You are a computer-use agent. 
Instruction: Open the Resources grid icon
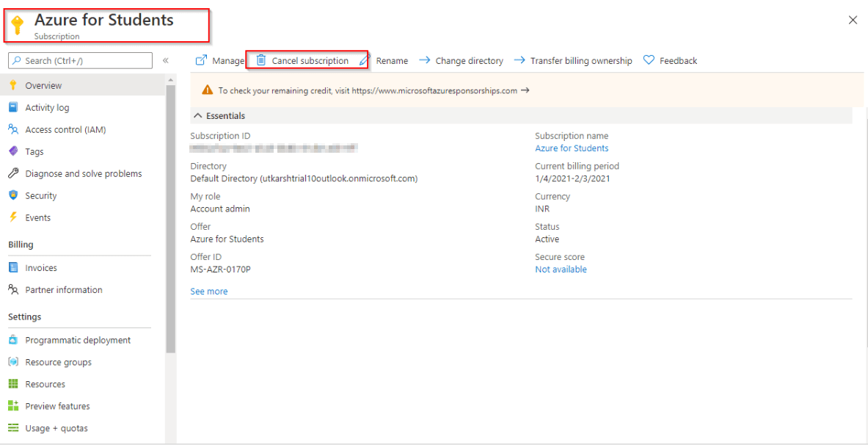coord(13,383)
